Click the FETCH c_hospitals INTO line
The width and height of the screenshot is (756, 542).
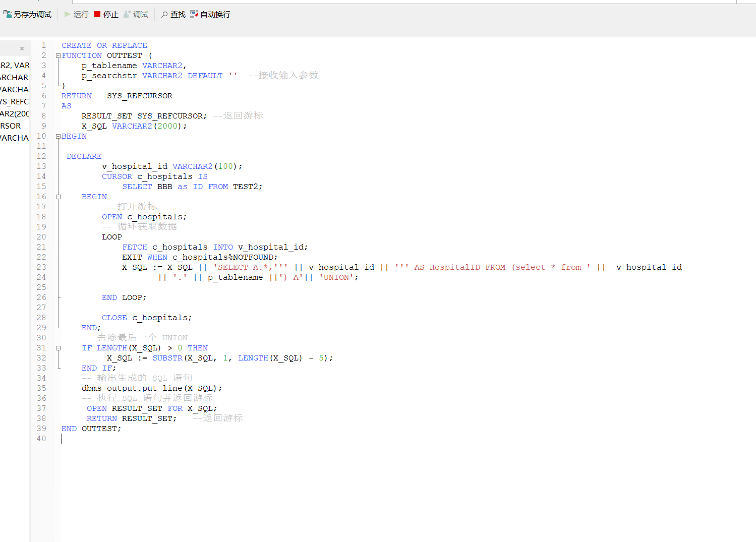click(x=215, y=247)
